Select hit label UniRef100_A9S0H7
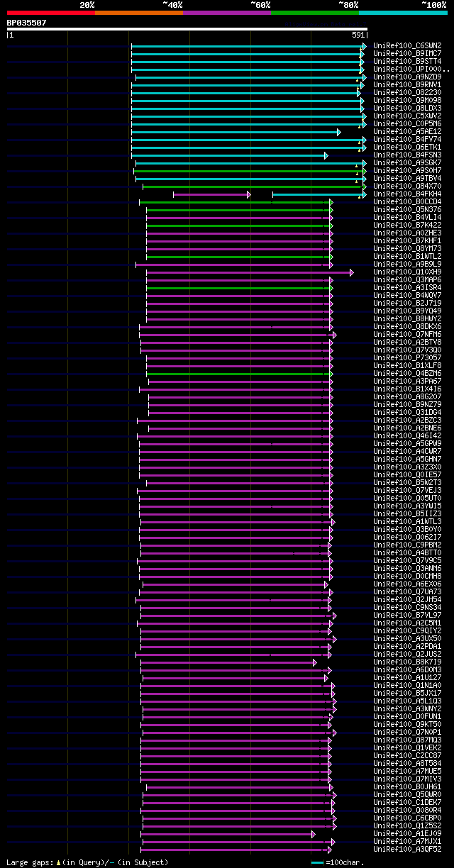The image size is (454, 868). point(407,170)
